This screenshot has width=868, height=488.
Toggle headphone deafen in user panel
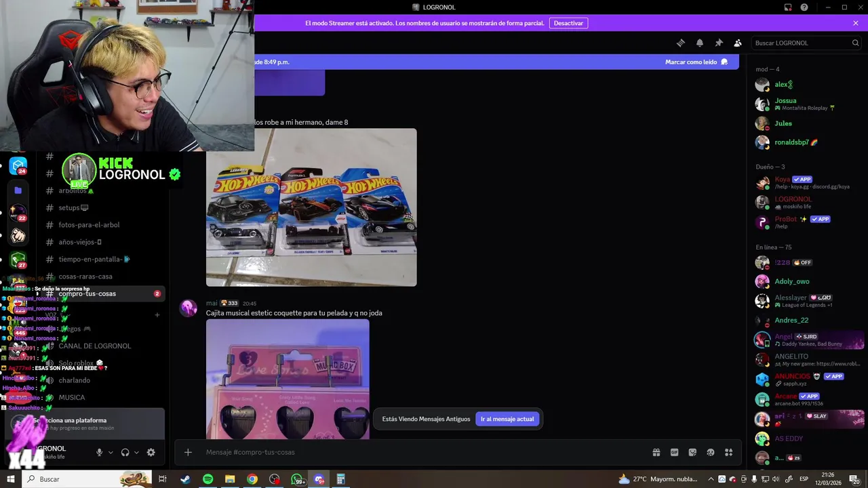(125, 452)
